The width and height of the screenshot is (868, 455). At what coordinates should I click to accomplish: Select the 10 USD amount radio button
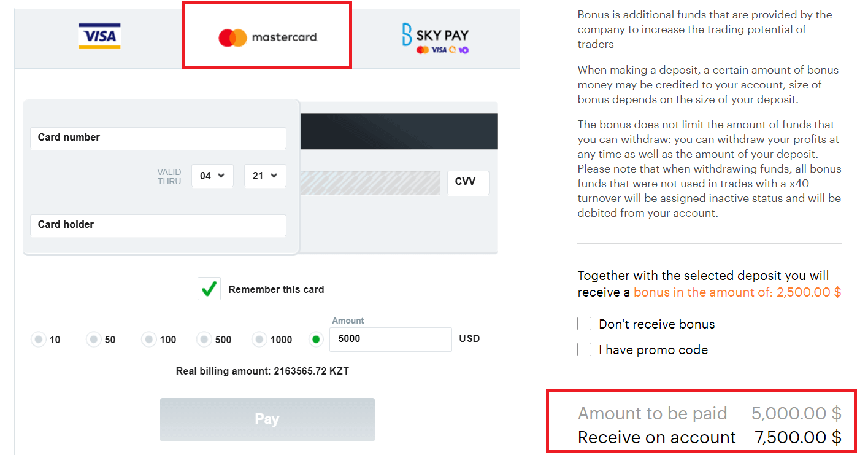(39, 339)
